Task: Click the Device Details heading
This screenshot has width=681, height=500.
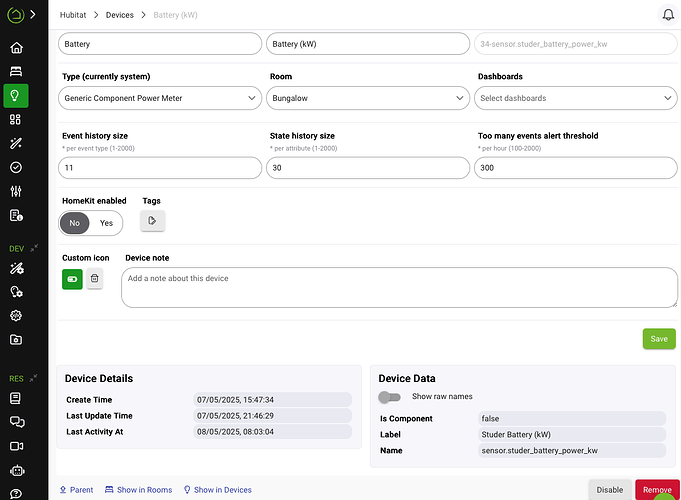Action: (99, 378)
